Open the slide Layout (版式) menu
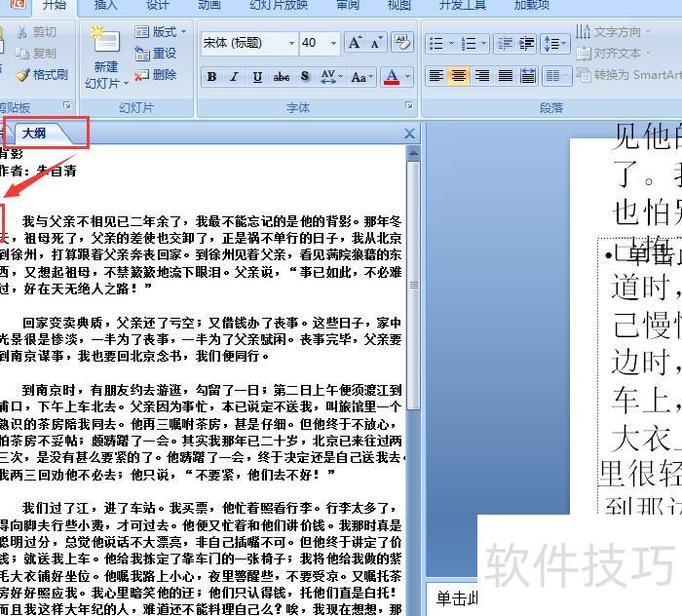The height and width of the screenshot is (616, 682). click(161, 32)
